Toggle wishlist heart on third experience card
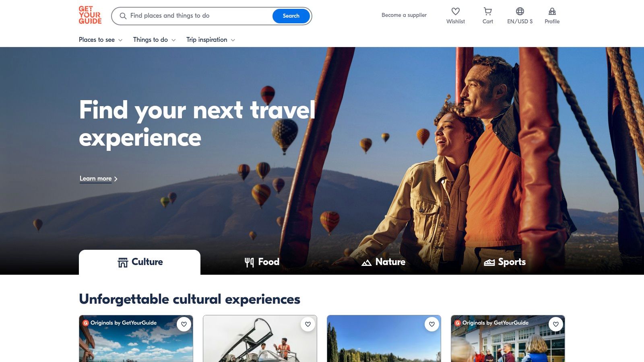This screenshot has height=362, width=644. click(x=432, y=324)
